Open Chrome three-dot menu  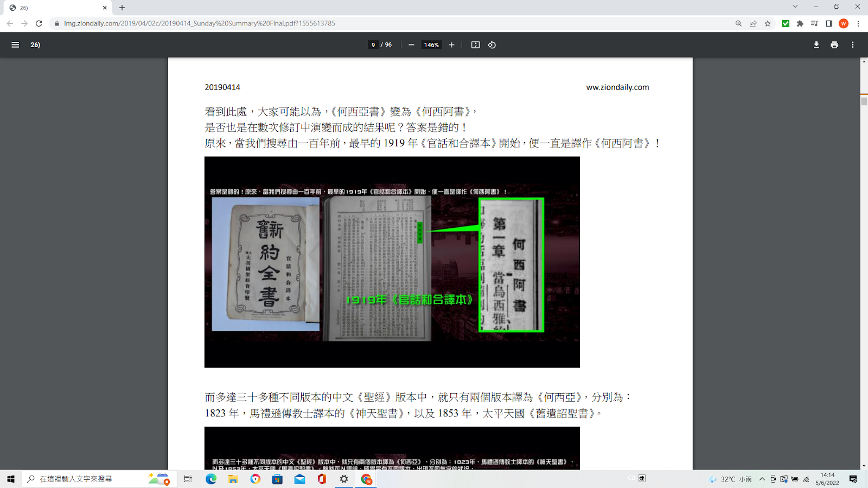point(858,23)
